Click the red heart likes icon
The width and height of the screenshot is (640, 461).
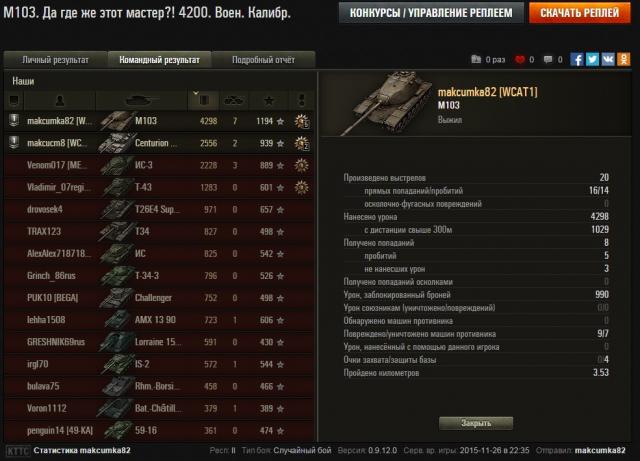pyautogui.click(x=520, y=60)
